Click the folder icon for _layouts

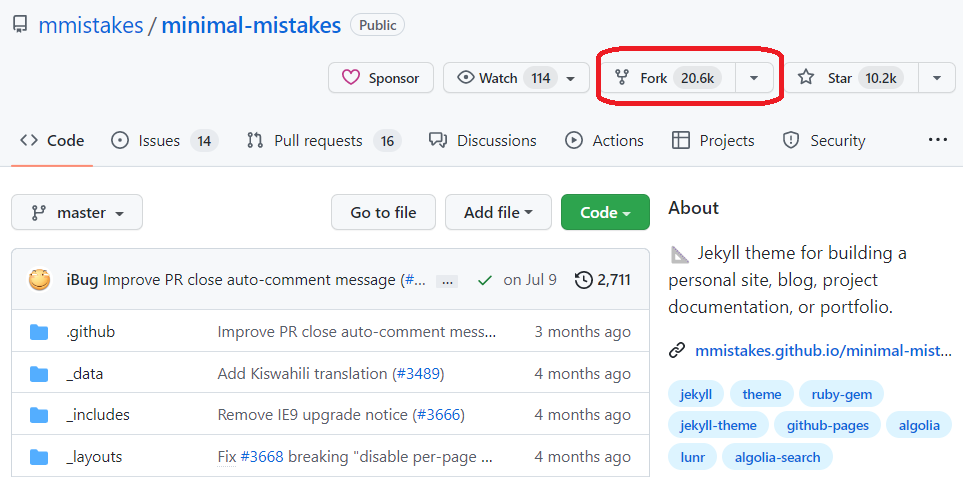39,457
